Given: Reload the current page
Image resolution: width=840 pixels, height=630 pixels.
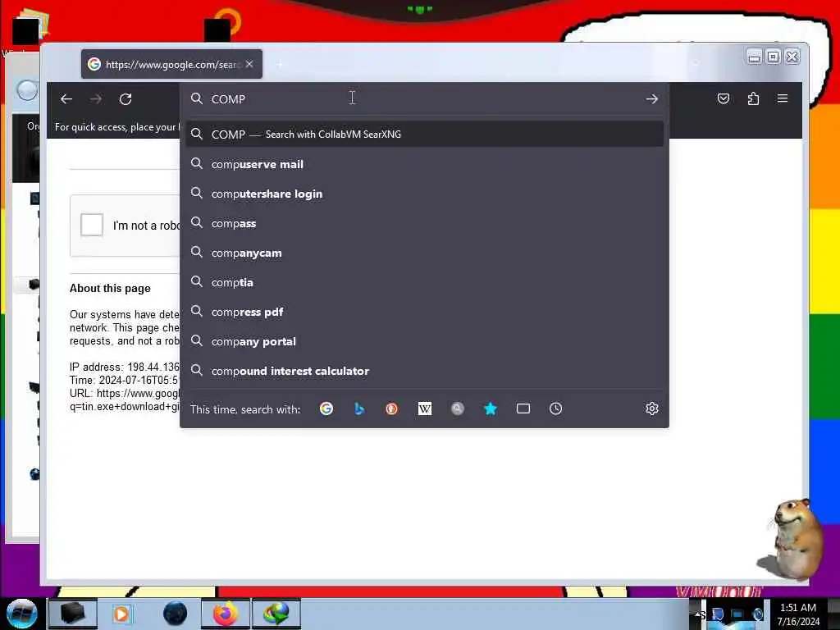Looking at the screenshot, I should point(126,99).
